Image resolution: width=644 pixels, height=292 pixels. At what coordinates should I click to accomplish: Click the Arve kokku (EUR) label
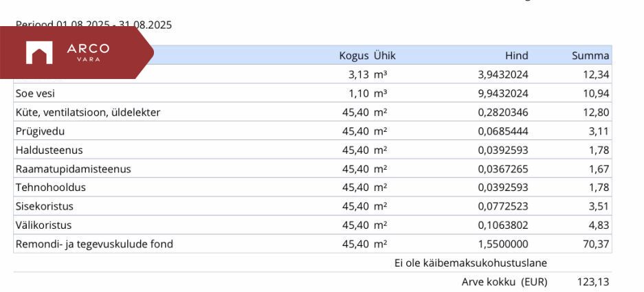504,282
